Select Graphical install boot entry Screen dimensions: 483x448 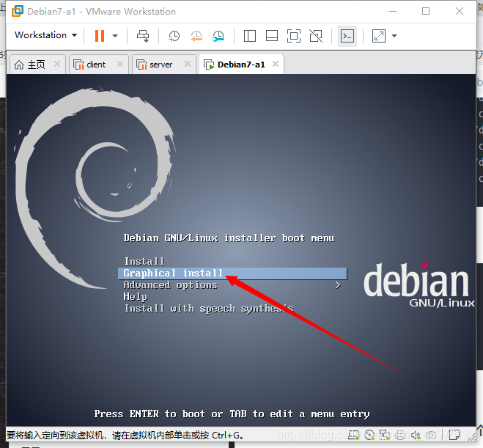click(x=232, y=273)
